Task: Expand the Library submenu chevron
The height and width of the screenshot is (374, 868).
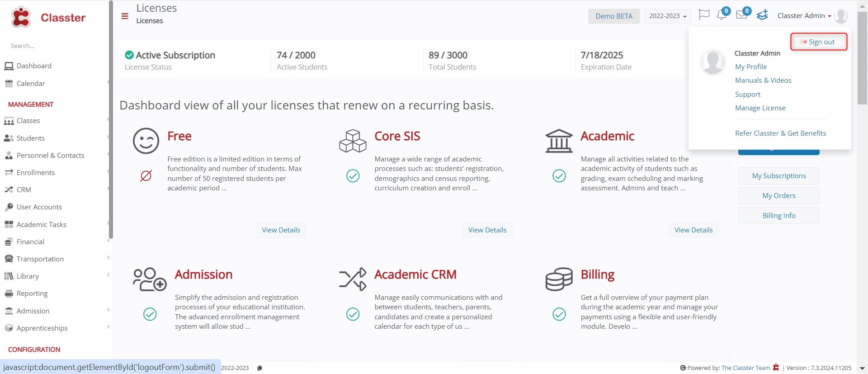Action: pyautogui.click(x=108, y=275)
